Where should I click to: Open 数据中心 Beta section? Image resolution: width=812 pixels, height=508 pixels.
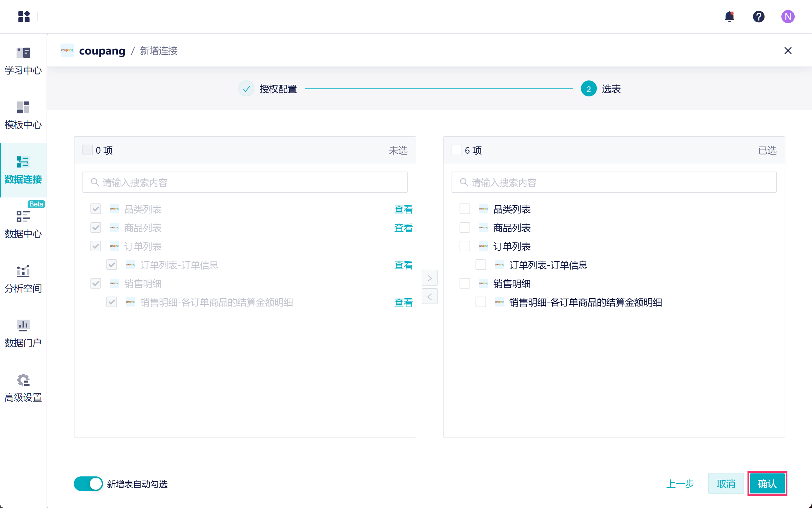[23, 224]
